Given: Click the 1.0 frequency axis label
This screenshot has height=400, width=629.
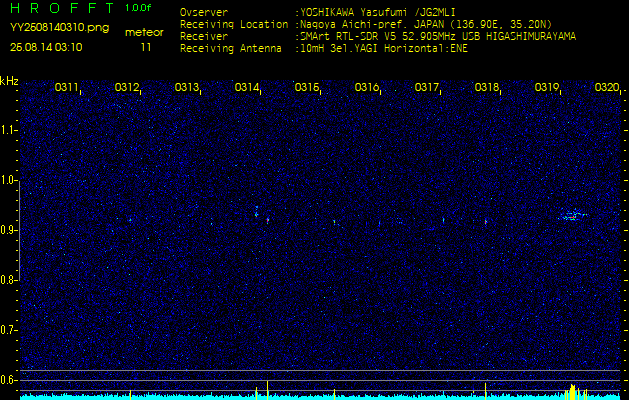Looking at the screenshot, I should (x=8, y=181).
